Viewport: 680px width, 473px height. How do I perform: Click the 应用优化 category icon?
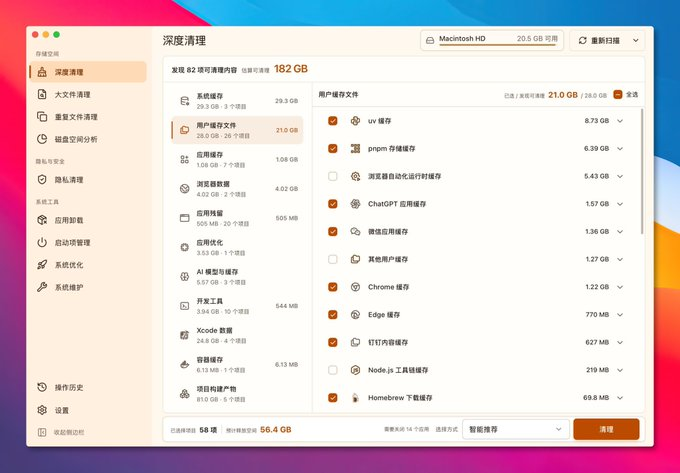[185, 248]
